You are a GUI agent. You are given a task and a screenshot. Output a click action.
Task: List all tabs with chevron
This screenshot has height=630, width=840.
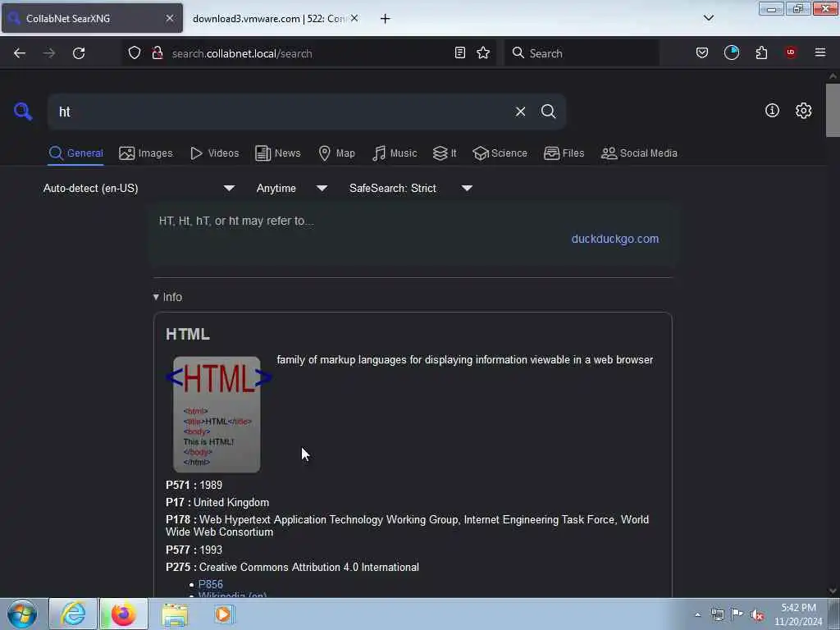tap(708, 18)
